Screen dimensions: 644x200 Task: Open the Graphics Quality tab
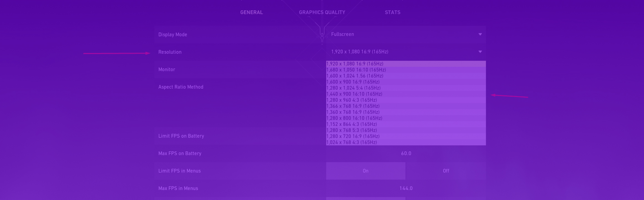tap(322, 12)
